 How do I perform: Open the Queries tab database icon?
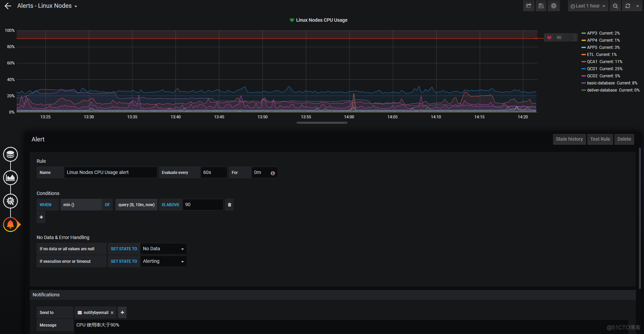pos(11,154)
